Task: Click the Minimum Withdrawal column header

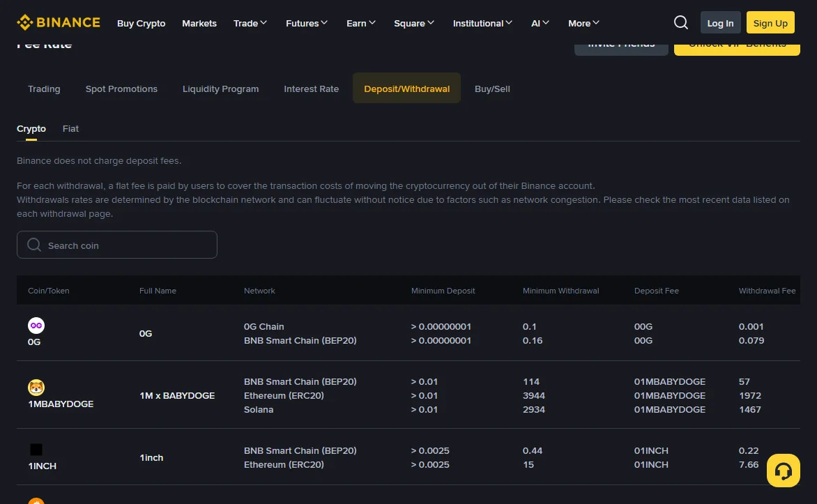Action: point(560,290)
